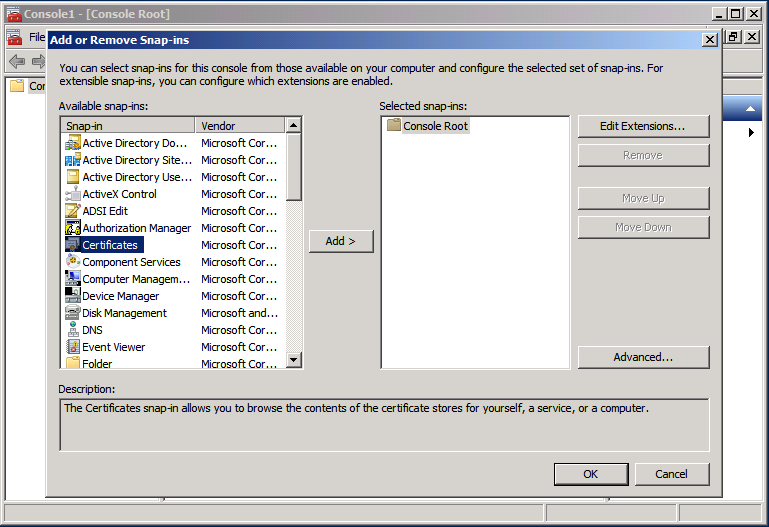The height and width of the screenshot is (527, 769).
Task: Open Edit Extensions dialog
Action: click(642, 126)
